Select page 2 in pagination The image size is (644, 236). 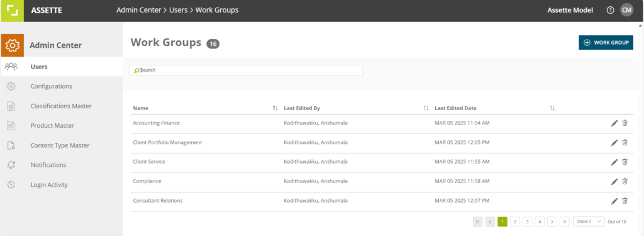(514, 222)
